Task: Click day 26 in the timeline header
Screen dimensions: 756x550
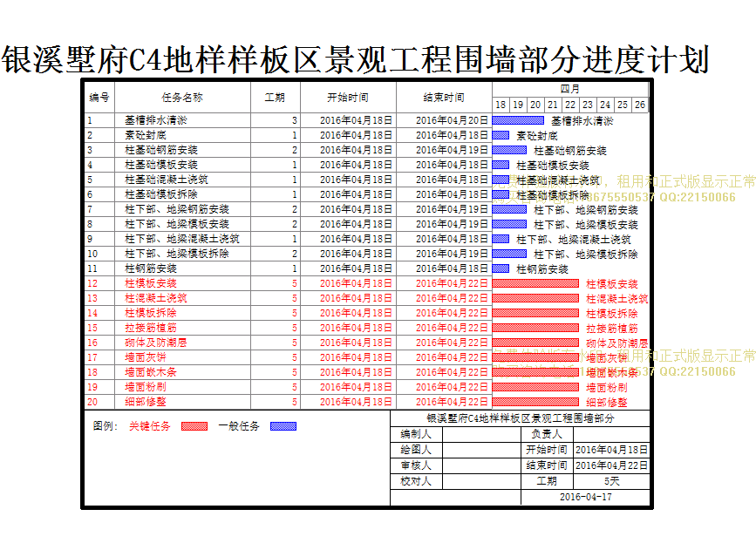Action: [x=640, y=105]
